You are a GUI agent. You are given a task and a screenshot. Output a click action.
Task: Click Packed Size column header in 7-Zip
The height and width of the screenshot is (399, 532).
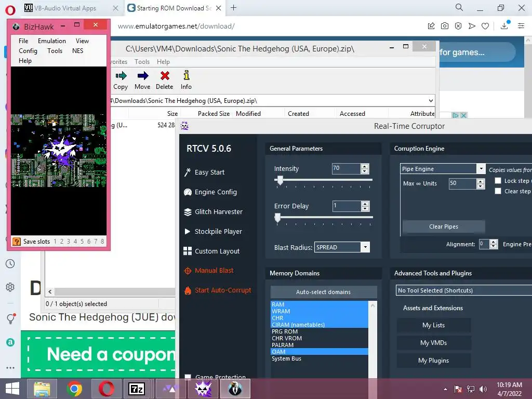click(214, 114)
